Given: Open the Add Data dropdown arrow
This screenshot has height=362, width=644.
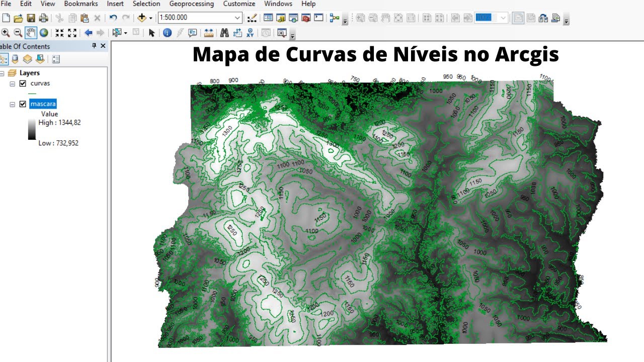Looking at the screenshot, I should [150, 18].
